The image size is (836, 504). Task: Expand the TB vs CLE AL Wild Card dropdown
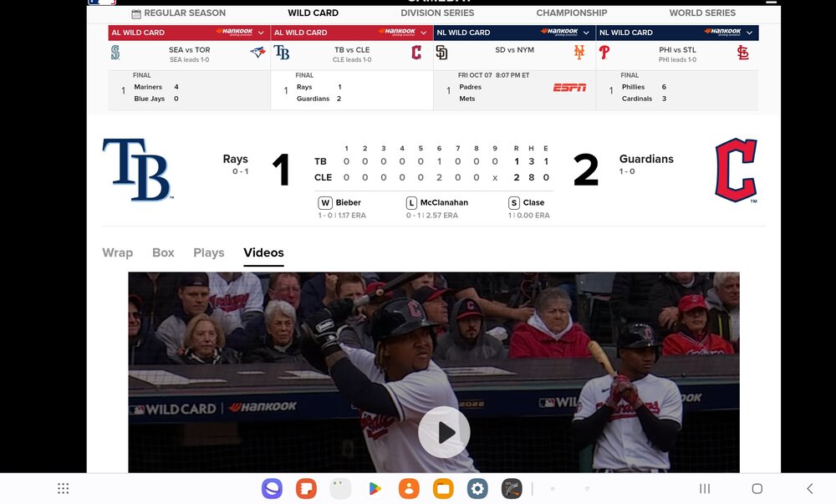(423, 33)
